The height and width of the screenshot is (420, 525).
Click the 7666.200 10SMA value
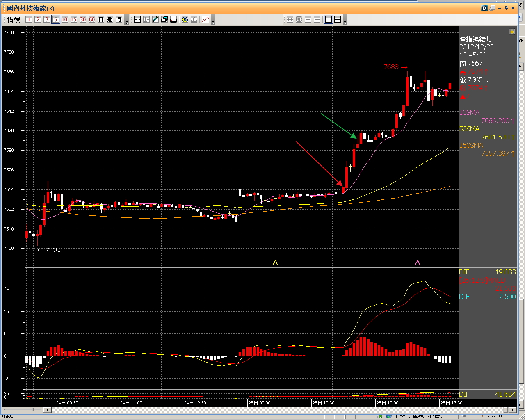495,121
